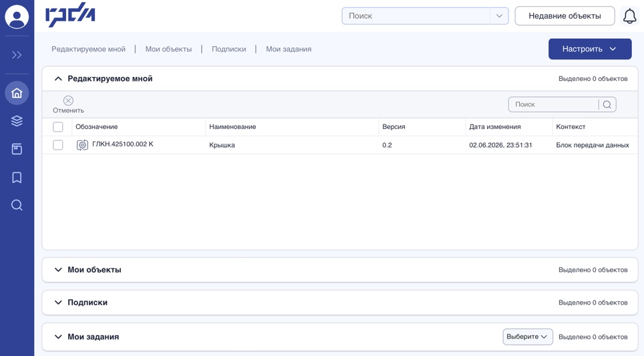Expand the sidebar with double arrows
Screen dimensions: 644x356
(x=17, y=55)
